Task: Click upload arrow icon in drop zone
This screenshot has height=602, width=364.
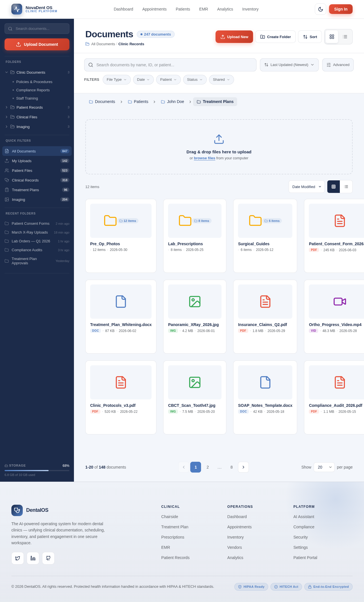Action: (219, 139)
